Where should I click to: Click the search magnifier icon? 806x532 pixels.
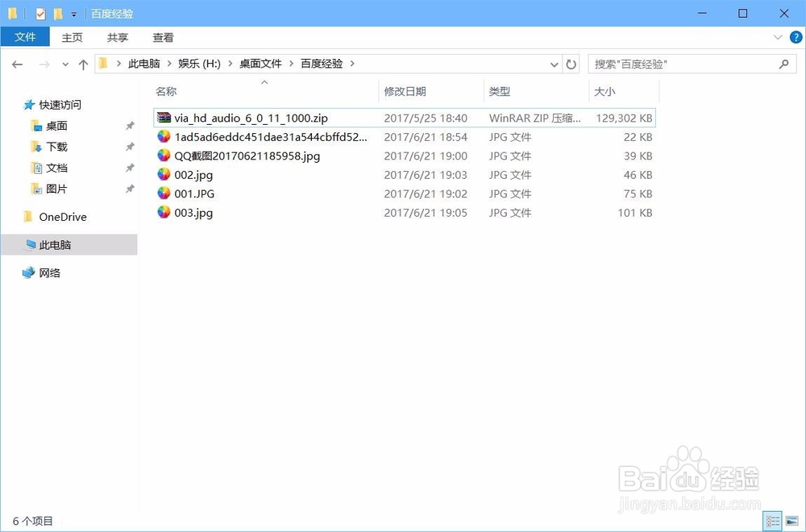783,63
